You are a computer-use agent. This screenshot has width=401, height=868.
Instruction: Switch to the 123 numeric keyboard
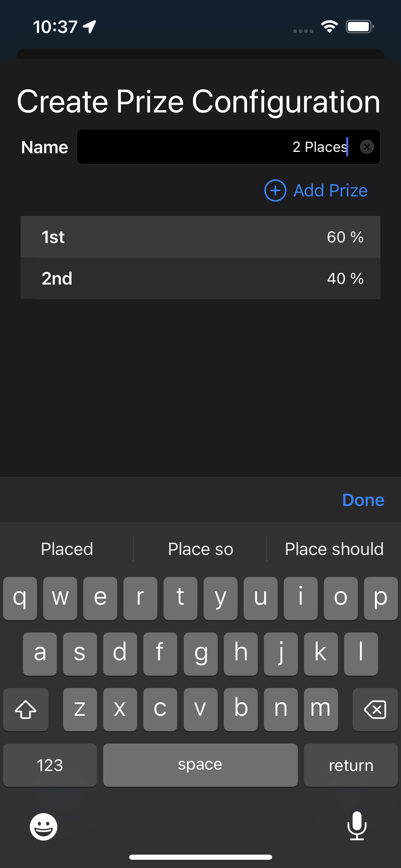pos(50,765)
